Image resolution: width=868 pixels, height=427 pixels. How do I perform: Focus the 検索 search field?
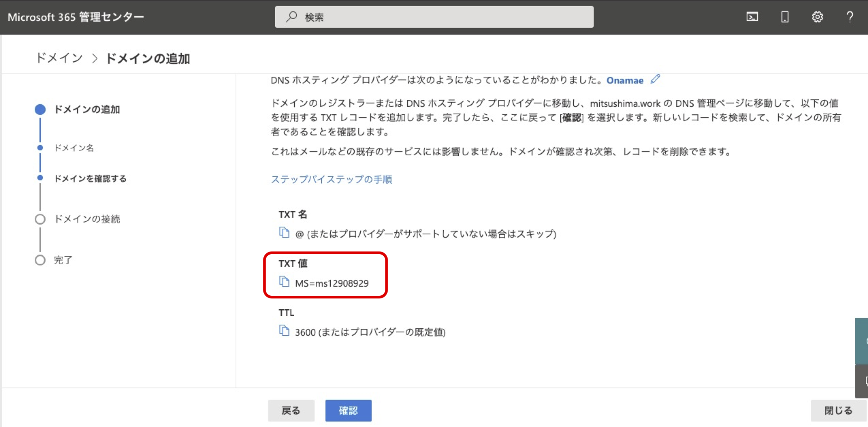(x=434, y=17)
